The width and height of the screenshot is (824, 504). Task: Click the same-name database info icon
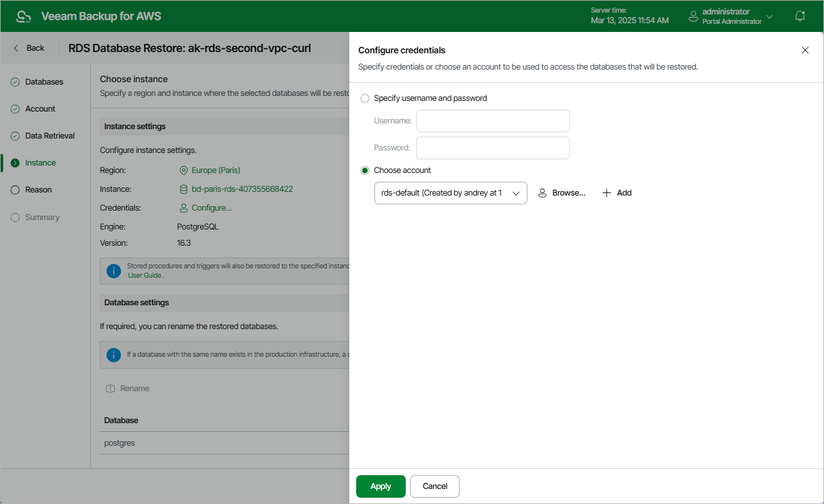point(114,355)
